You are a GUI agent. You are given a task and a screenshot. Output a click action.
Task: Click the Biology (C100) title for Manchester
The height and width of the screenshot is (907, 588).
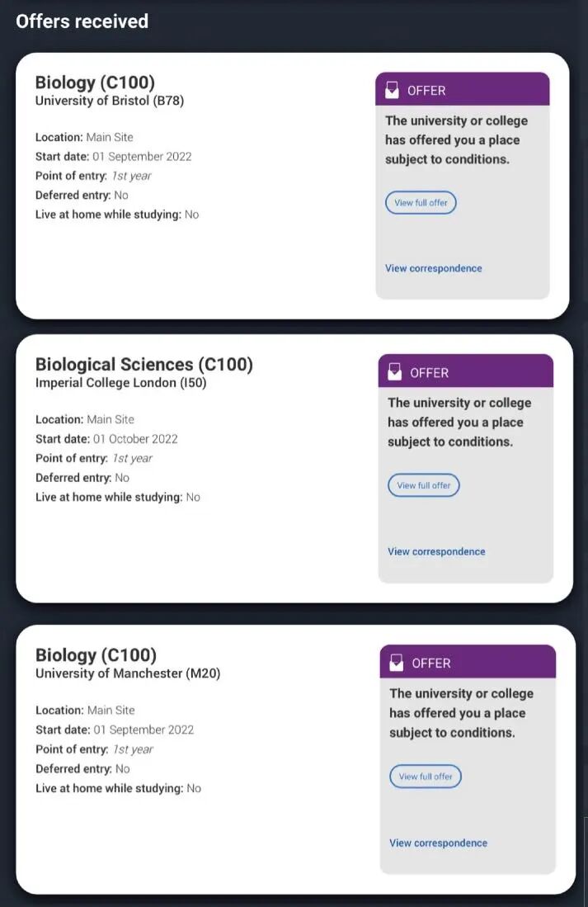coord(96,655)
